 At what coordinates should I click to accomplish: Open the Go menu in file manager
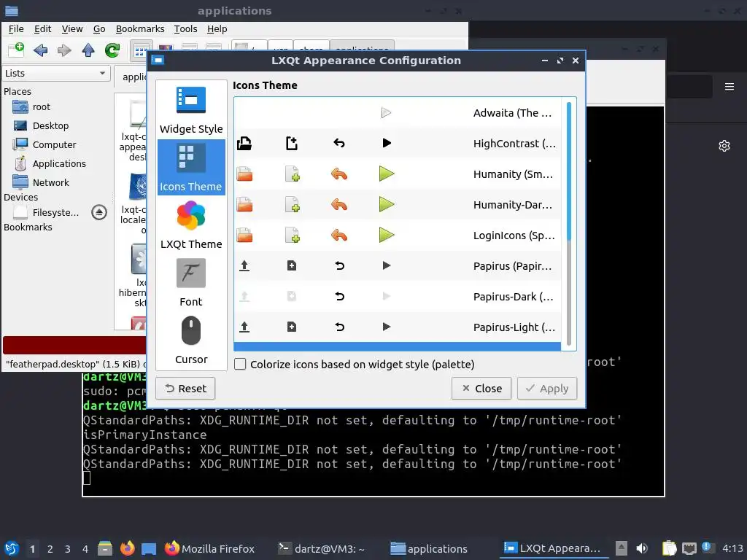pos(99,29)
